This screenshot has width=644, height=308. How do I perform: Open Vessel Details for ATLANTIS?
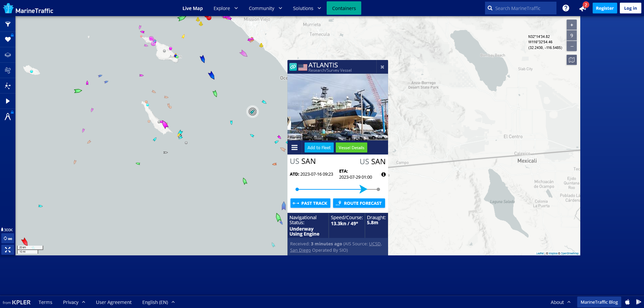tap(352, 147)
